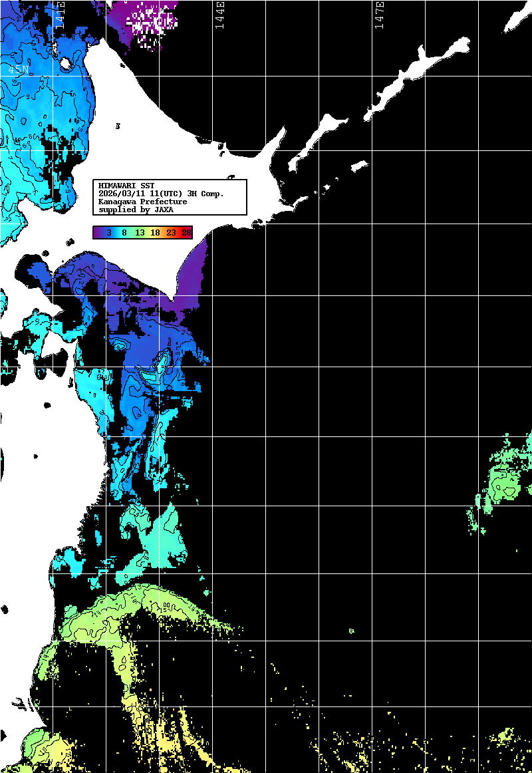Click the small round island near 45N
Screen dimensions: 532x773
(66, 64)
